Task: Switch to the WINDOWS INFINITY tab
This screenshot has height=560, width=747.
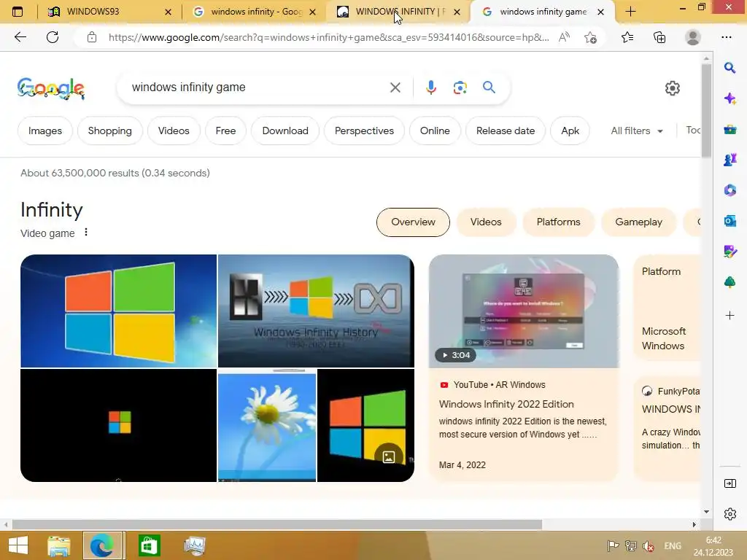Action: [399, 12]
